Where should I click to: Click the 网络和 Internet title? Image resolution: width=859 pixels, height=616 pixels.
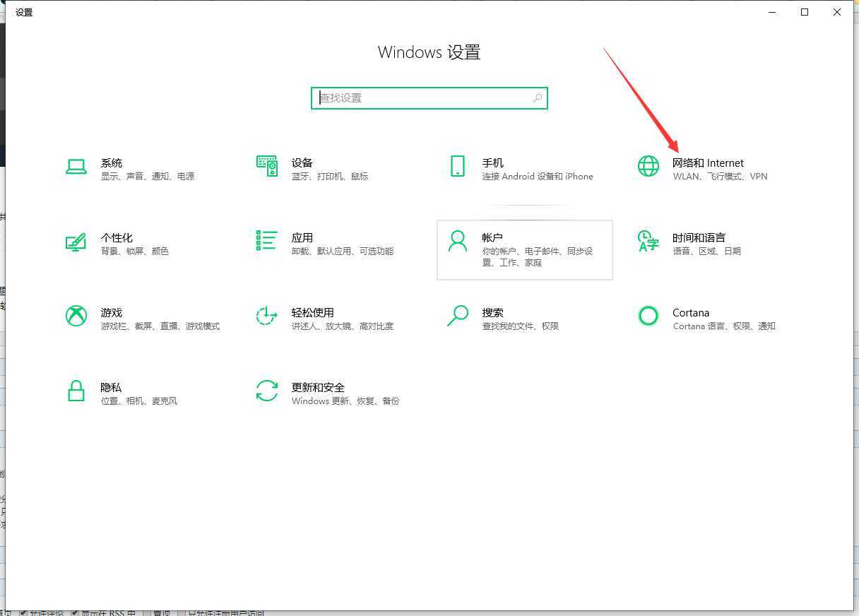pos(708,163)
